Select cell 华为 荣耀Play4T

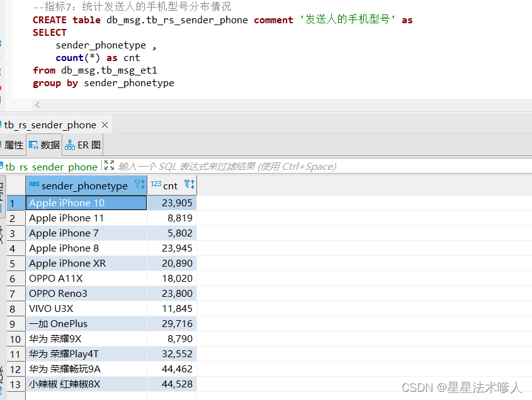[86, 354]
